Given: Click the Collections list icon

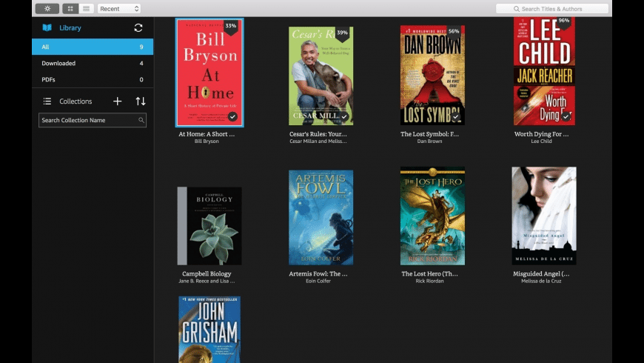Looking at the screenshot, I should pyautogui.click(x=47, y=101).
